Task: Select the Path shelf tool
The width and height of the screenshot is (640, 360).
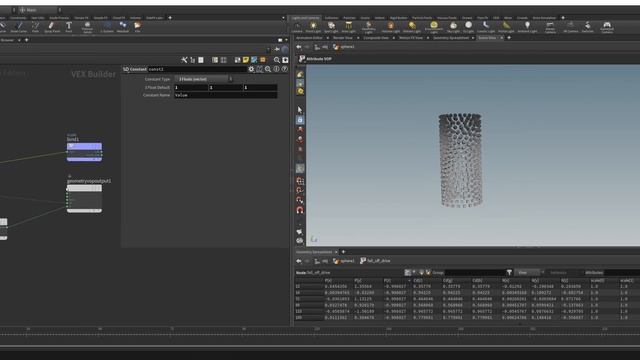Action: click(36, 27)
